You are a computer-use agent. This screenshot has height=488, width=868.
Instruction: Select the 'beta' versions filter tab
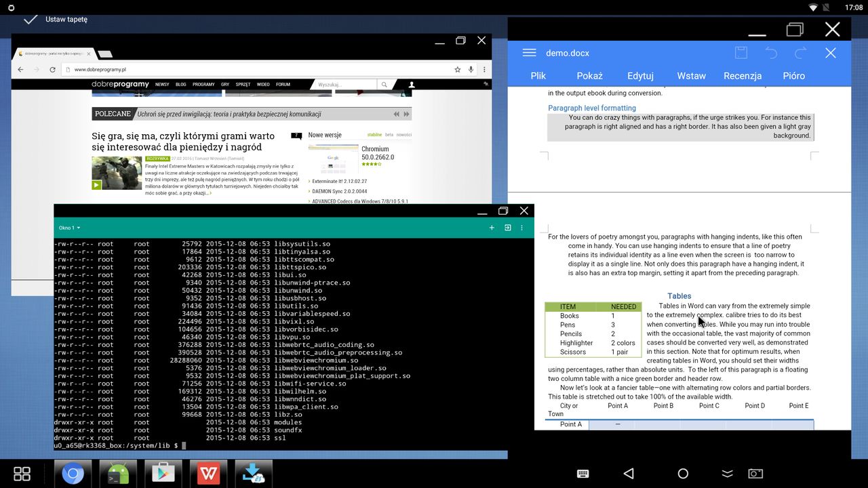389,135
